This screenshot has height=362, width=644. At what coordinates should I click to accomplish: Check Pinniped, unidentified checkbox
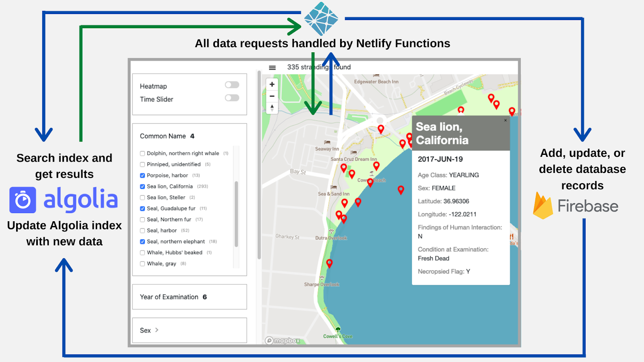point(142,165)
